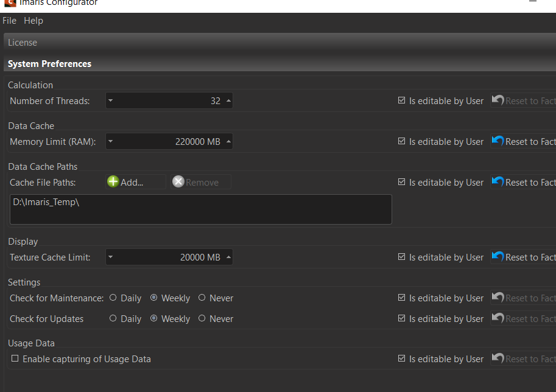Increase Number of Threads with up arrow

coord(228,101)
